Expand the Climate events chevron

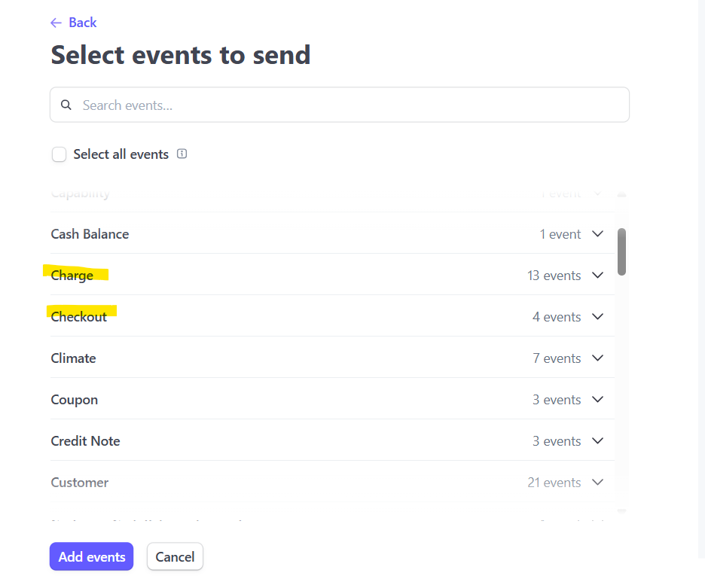[x=597, y=358]
